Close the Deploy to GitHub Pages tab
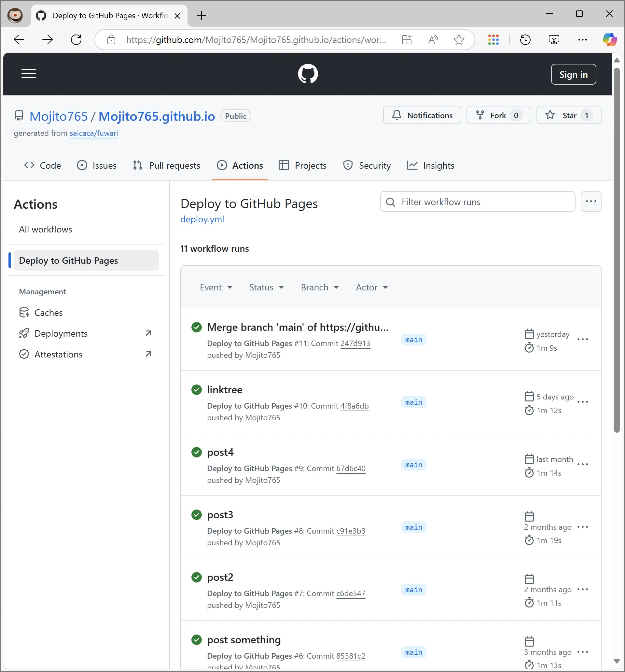Viewport: 625px width, 672px height. point(177,16)
